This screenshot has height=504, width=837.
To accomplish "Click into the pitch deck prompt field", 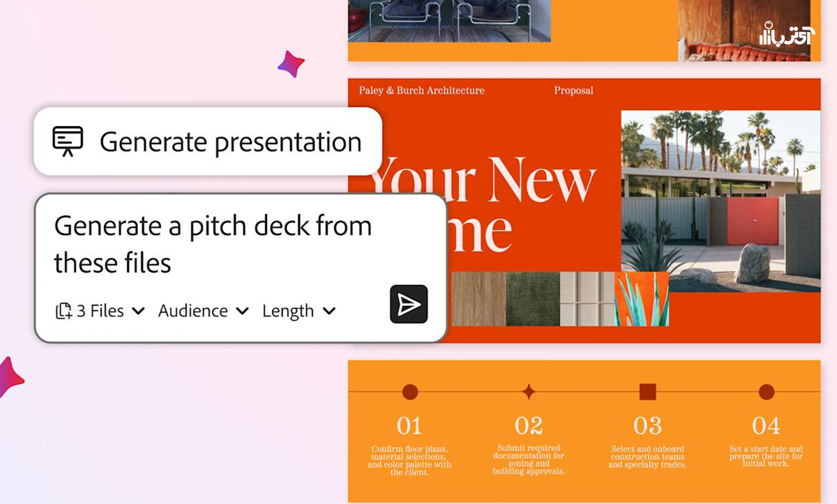I will [213, 244].
